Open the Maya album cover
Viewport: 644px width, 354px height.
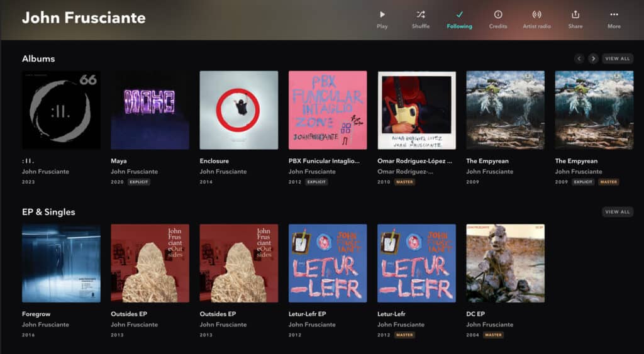point(150,110)
